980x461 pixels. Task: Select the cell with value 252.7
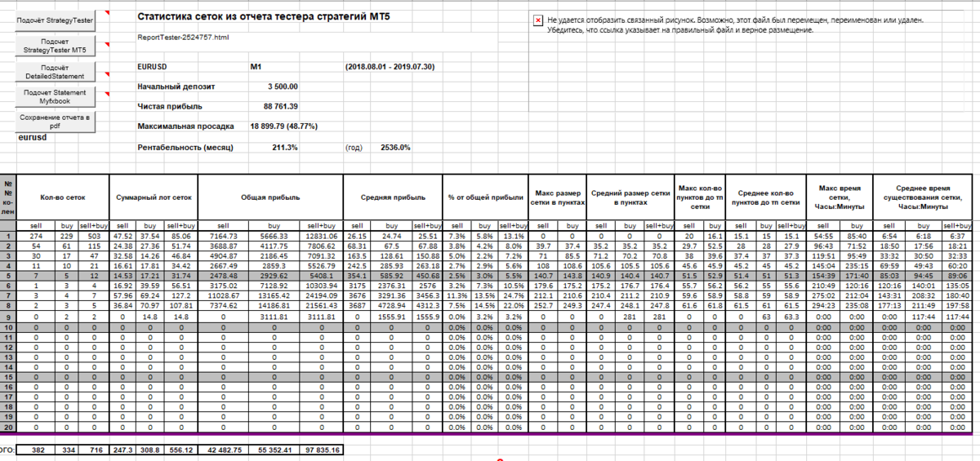click(x=541, y=304)
